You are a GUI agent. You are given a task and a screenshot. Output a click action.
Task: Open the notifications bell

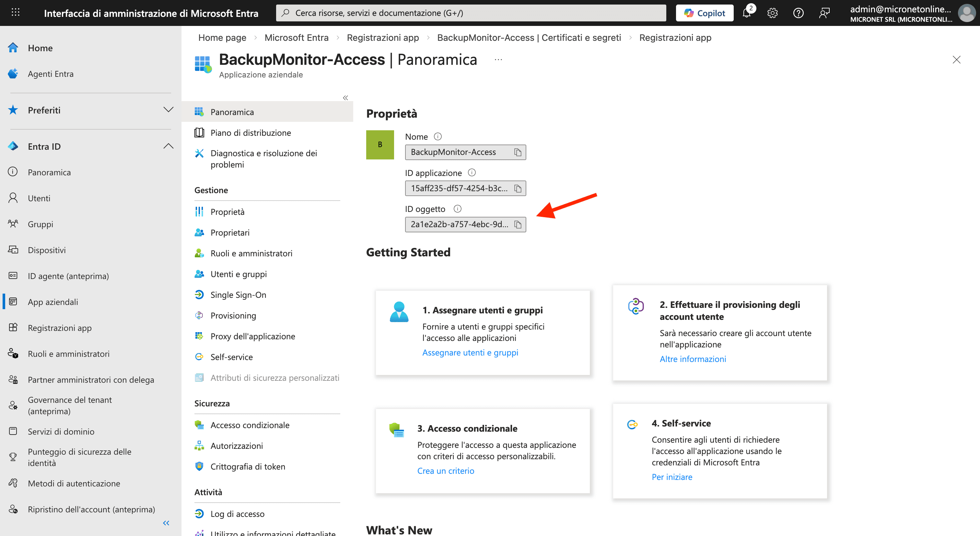point(747,13)
